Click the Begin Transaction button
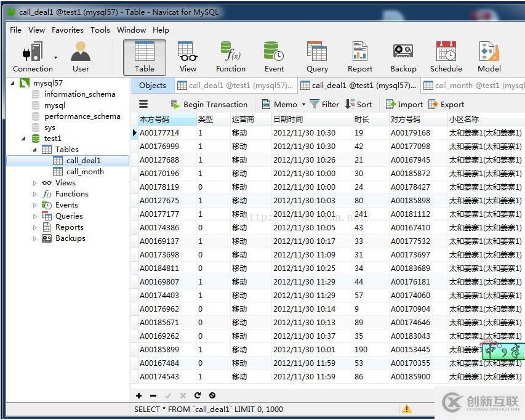The width and height of the screenshot is (525, 420). coord(209,105)
